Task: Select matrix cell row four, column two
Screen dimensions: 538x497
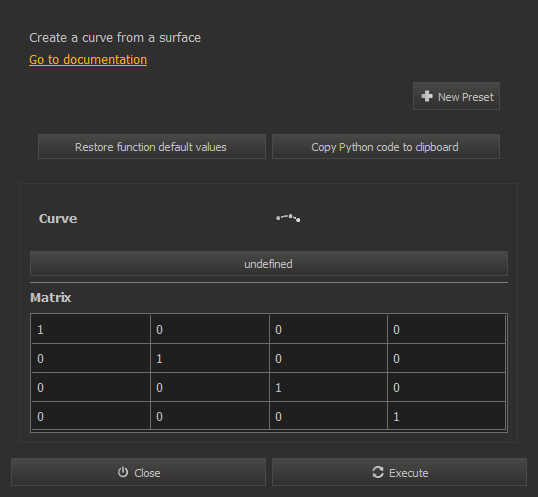Action: (x=210, y=416)
